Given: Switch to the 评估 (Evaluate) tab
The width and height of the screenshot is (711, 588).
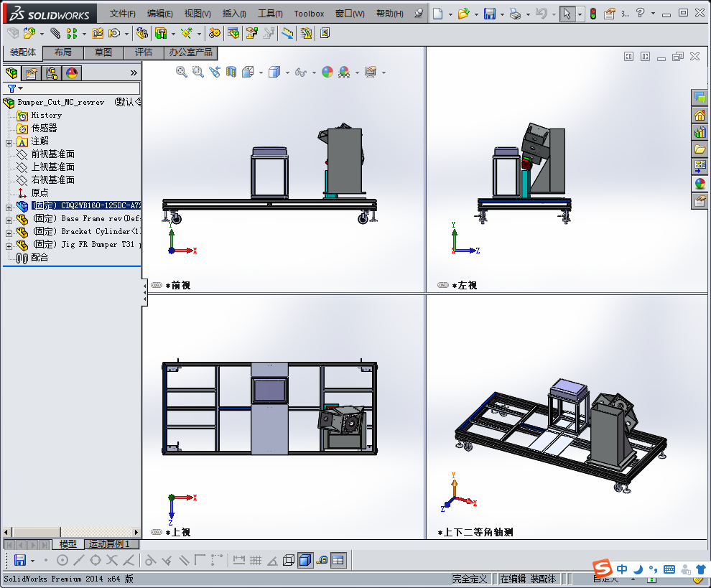Looking at the screenshot, I should point(143,52).
